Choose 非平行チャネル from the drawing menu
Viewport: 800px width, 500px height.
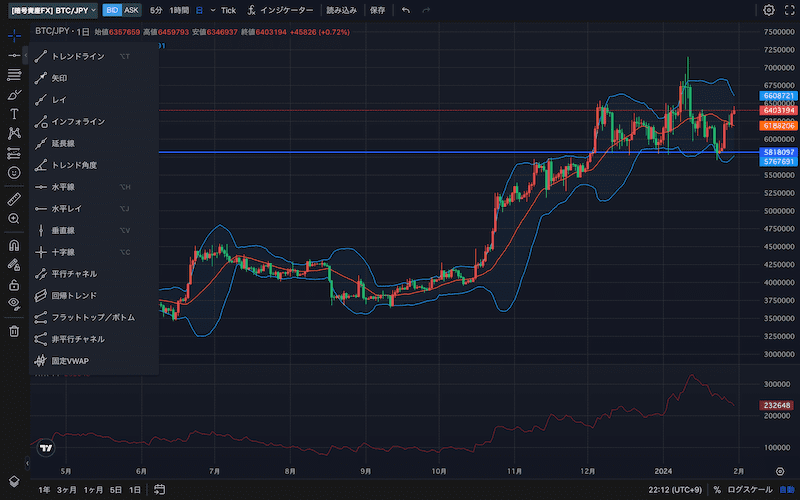(94, 339)
